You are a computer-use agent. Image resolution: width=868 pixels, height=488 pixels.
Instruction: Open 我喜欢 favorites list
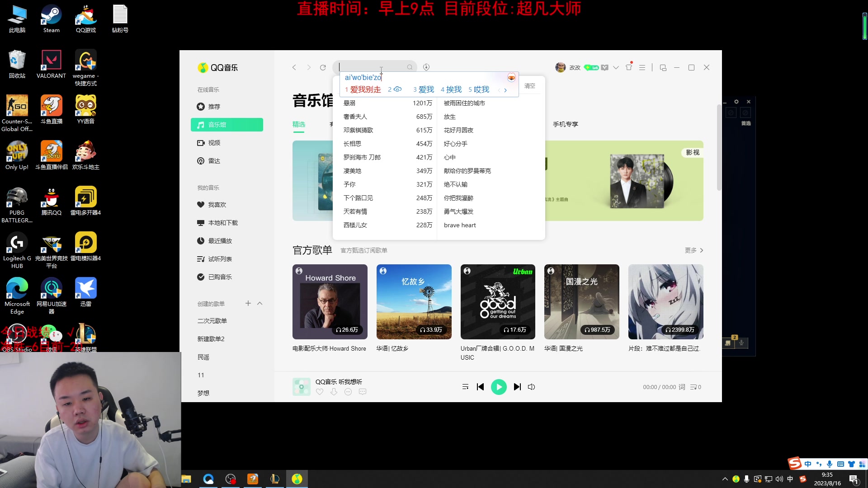(x=227, y=205)
